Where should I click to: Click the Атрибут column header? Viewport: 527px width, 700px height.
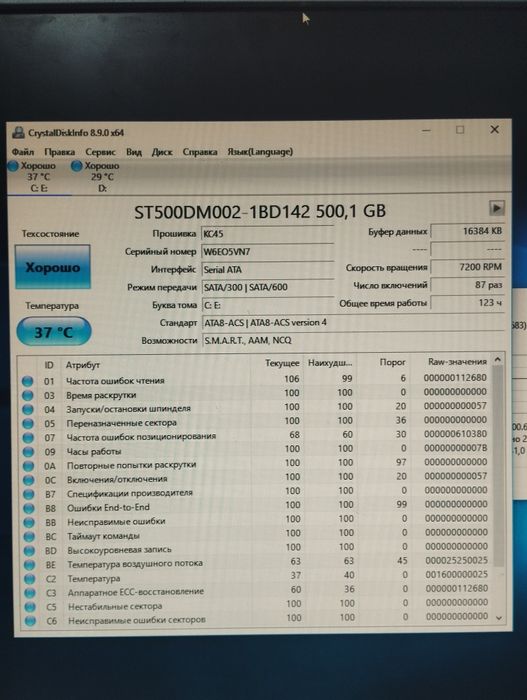pos(83,365)
